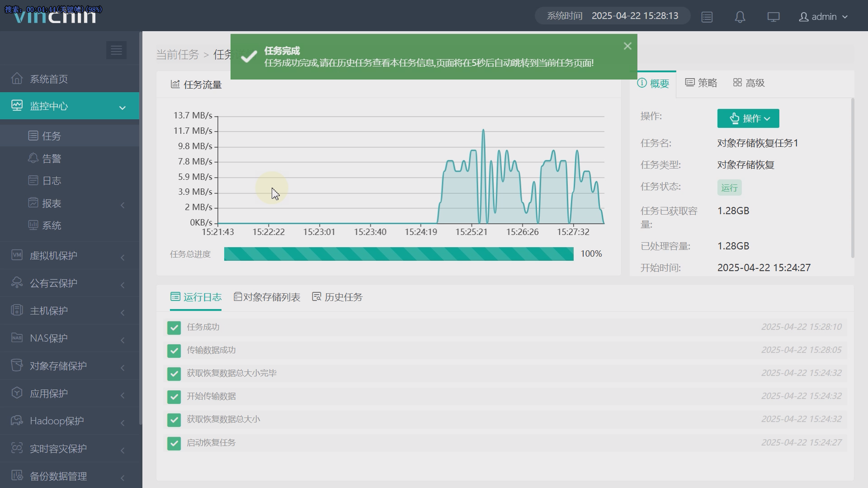Open the 告警 bell icon in sidebar
The image size is (868, 488).
[x=33, y=158]
